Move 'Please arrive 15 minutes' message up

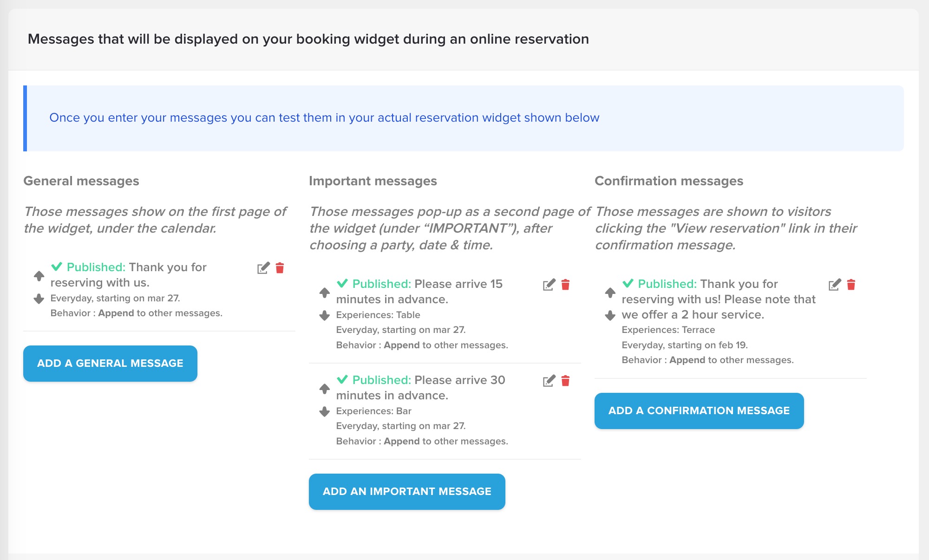tap(325, 293)
